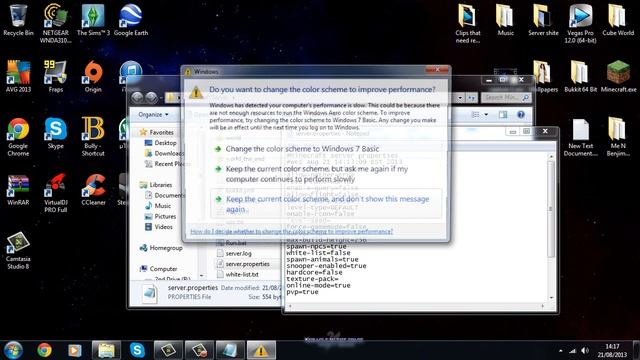Open the color scheme performance help link
Image resolution: width=640 pixels, height=360 pixels.
pyautogui.click(x=291, y=231)
